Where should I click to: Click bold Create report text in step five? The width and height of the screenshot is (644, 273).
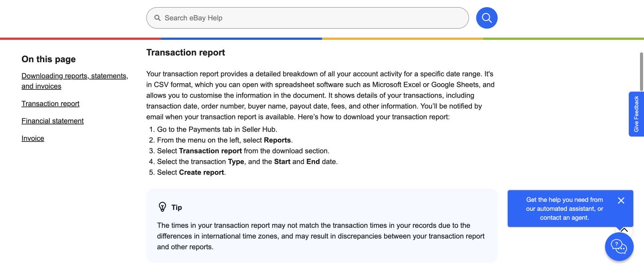202,172
